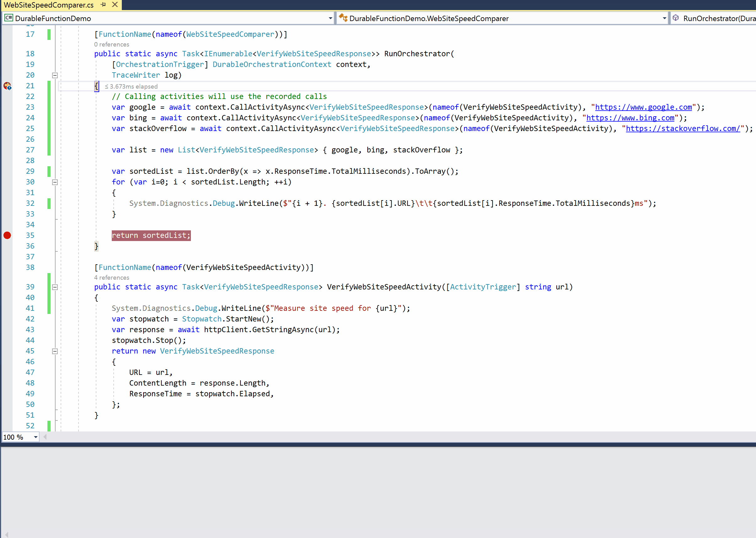Open the https://stackoverflow.com/ link

pyautogui.click(x=683, y=129)
